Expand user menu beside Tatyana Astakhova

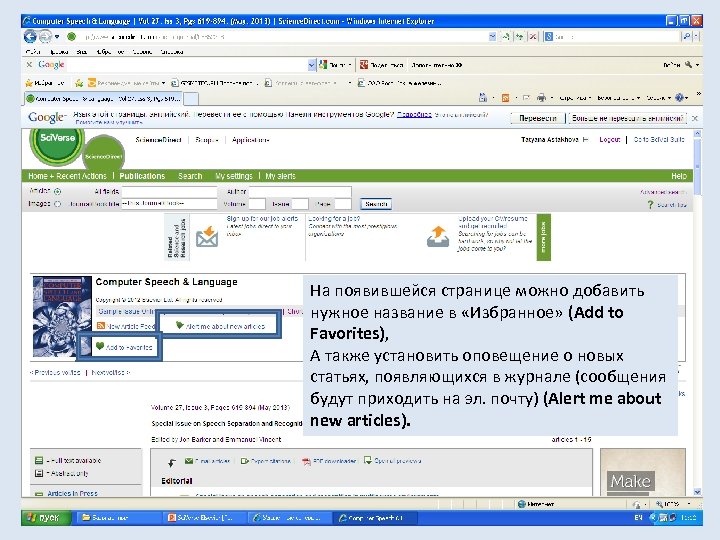click(x=585, y=140)
